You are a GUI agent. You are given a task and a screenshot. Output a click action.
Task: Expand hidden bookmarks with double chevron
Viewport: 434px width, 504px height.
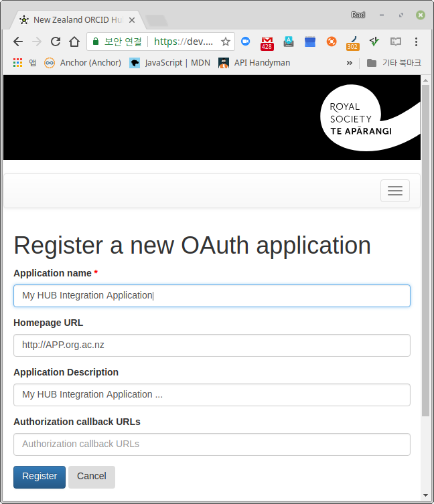[350, 63]
